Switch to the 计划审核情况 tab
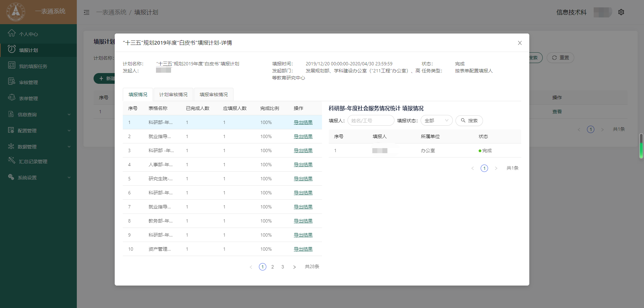The height and width of the screenshot is (308, 644). click(173, 95)
